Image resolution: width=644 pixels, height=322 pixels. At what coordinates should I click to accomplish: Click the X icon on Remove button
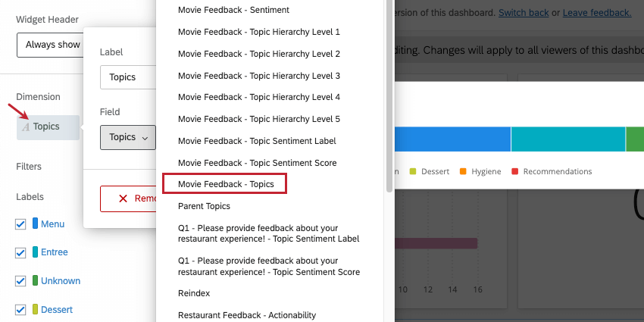(123, 198)
